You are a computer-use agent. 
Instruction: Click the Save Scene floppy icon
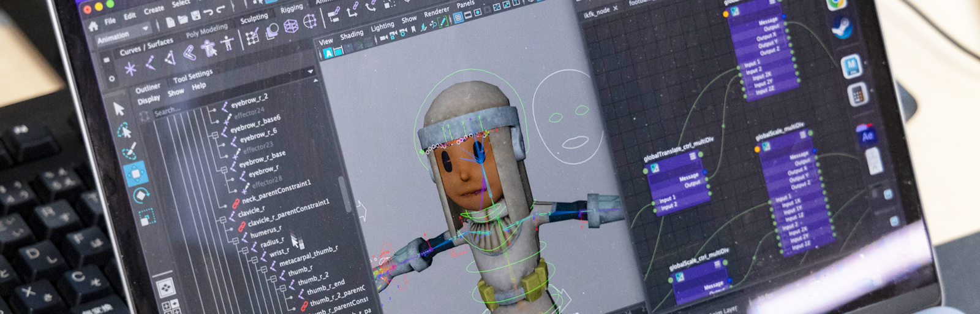[196, 15]
